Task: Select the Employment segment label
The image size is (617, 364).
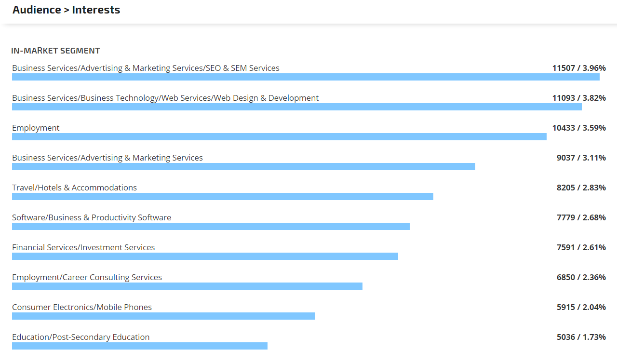Action: coord(36,128)
